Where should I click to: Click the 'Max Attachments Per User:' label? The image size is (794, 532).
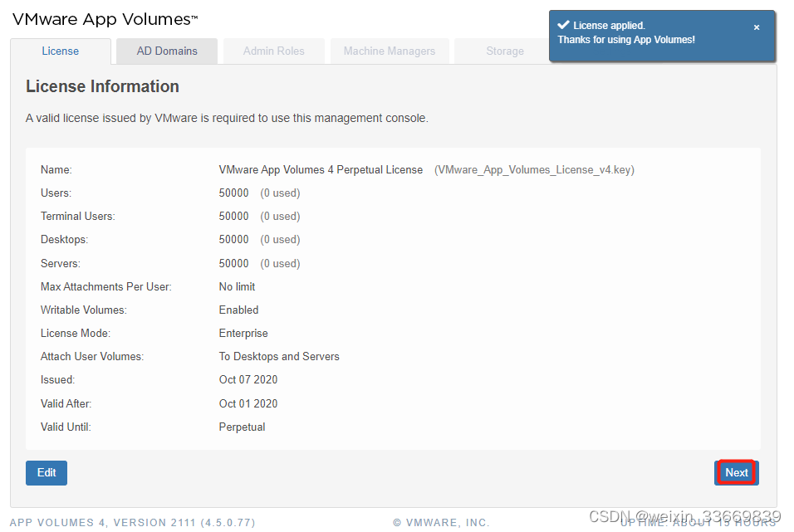(x=105, y=287)
